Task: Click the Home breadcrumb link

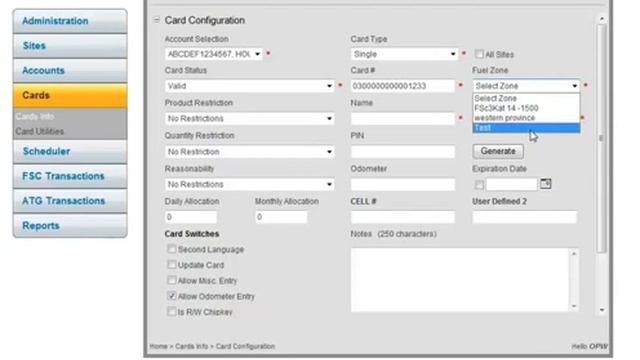Action: coord(158,347)
